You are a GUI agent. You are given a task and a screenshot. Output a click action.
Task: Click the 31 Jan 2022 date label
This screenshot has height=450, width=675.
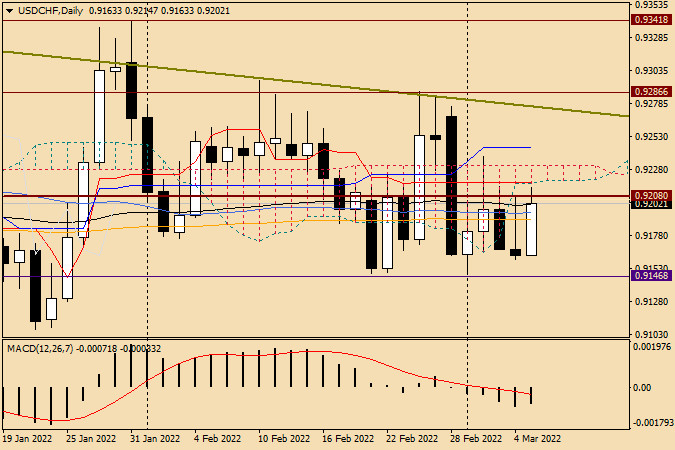[x=155, y=438]
